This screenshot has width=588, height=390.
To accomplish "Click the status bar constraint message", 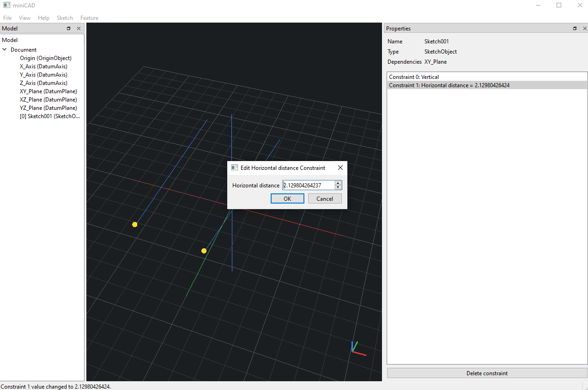I will (56, 386).
